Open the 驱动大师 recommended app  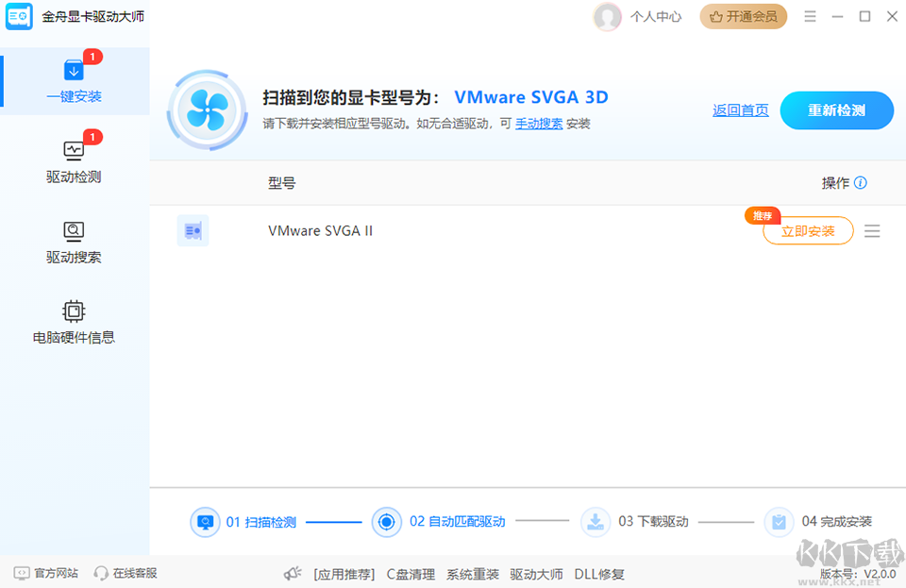pyautogui.click(x=536, y=574)
